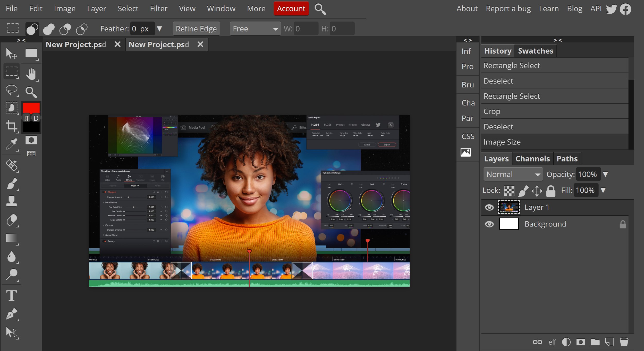Toggle Quick Mask mode icon
644x351 pixels.
[x=31, y=140]
